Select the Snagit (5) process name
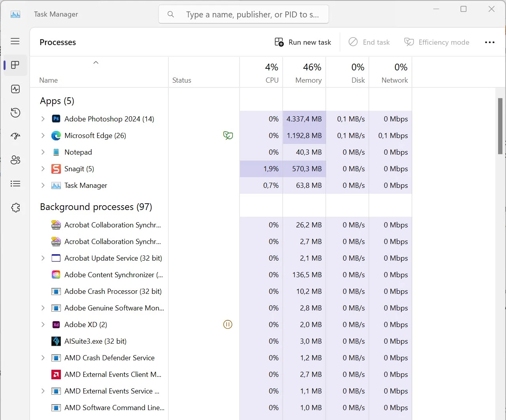506x420 pixels. pyautogui.click(x=79, y=169)
